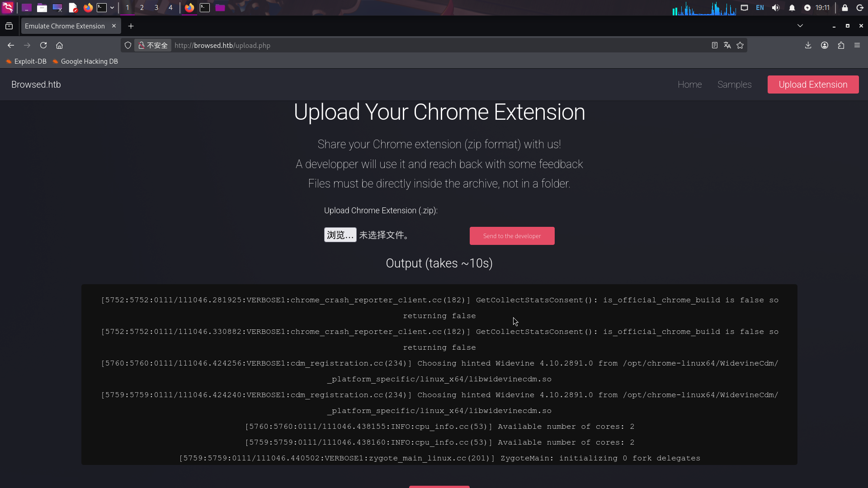Click Send to the developer button
Screen dimensions: 868x488
(x=512, y=236)
